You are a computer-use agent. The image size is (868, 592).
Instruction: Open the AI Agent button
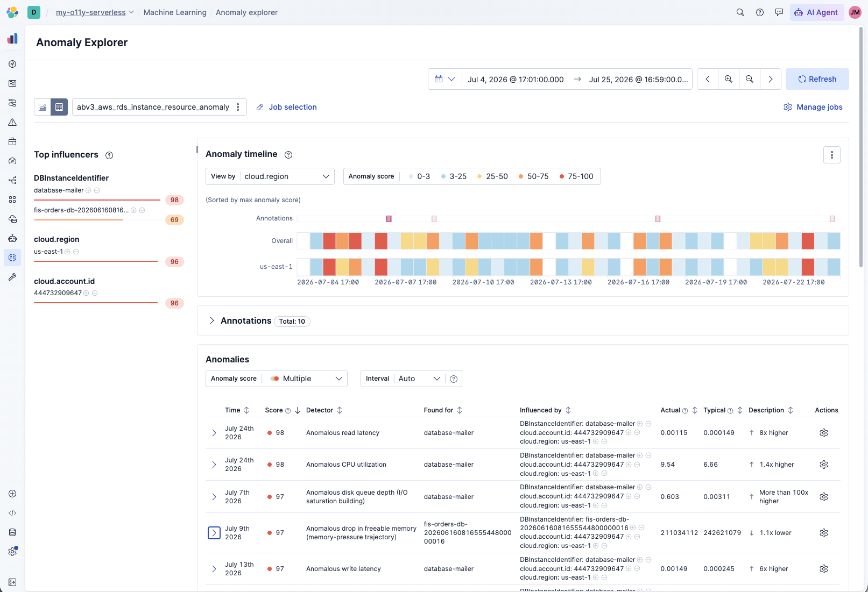click(817, 12)
